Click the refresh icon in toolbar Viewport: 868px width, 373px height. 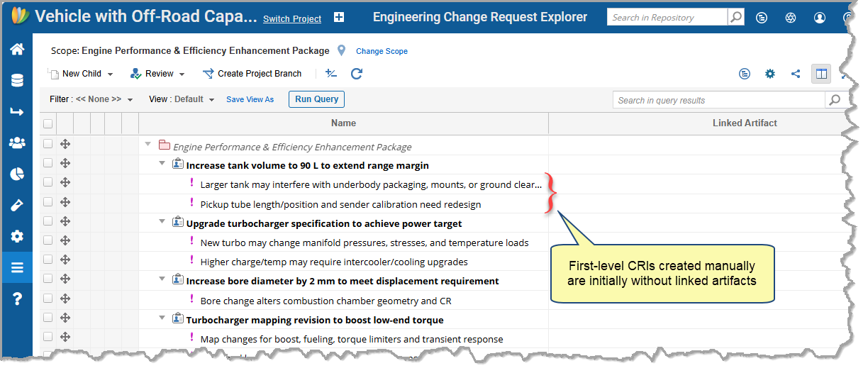357,74
